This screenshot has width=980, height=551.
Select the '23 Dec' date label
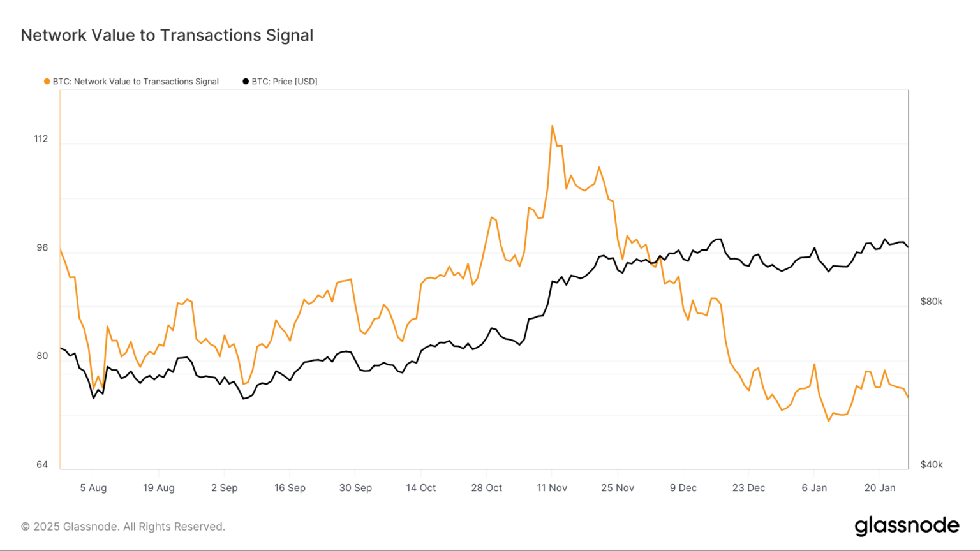coord(748,488)
